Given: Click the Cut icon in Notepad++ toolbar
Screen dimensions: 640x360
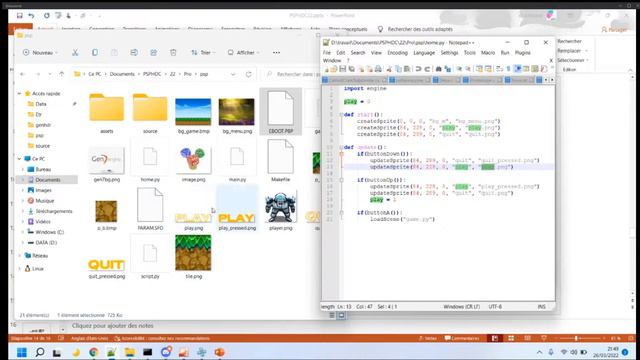Looking at the screenshot, I should pos(389,69).
